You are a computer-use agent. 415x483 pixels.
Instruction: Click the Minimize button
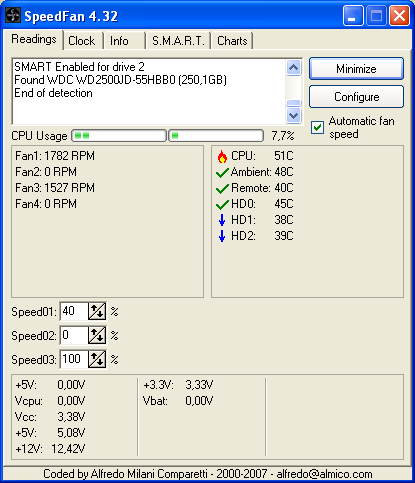(x=356, y=69)
